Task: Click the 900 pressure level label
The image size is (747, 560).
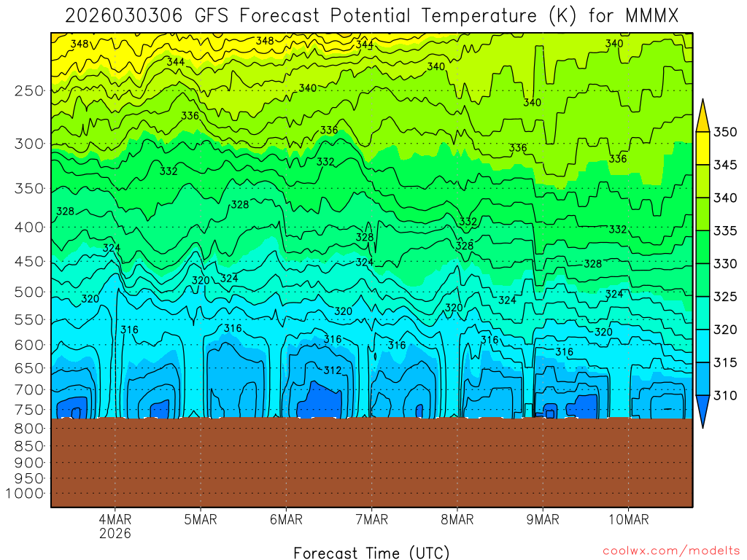Action: click(x=29, y=462)
